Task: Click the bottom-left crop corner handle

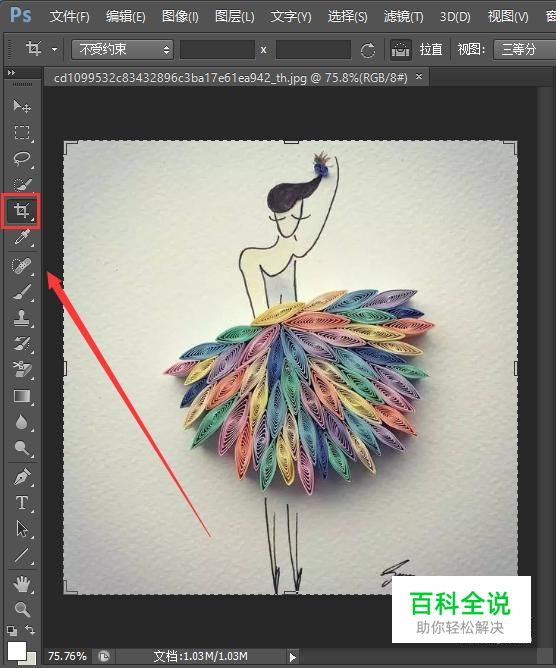Action: coord(70,587)
